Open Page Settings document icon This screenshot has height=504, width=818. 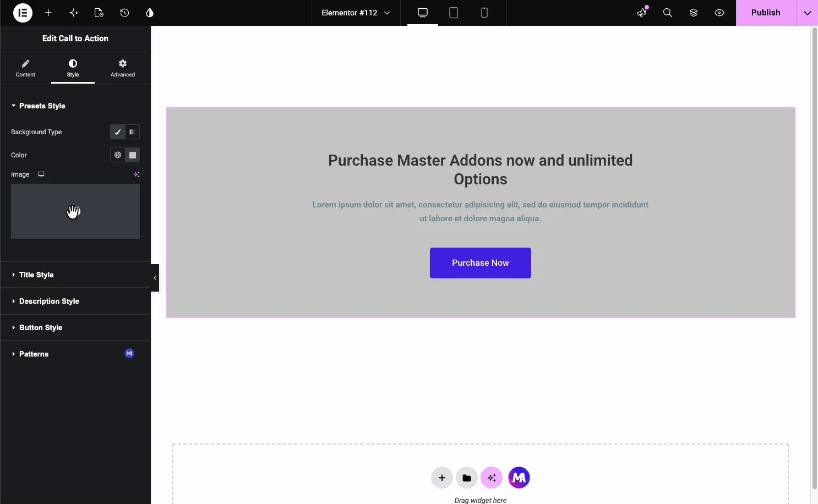coord(99,13)
